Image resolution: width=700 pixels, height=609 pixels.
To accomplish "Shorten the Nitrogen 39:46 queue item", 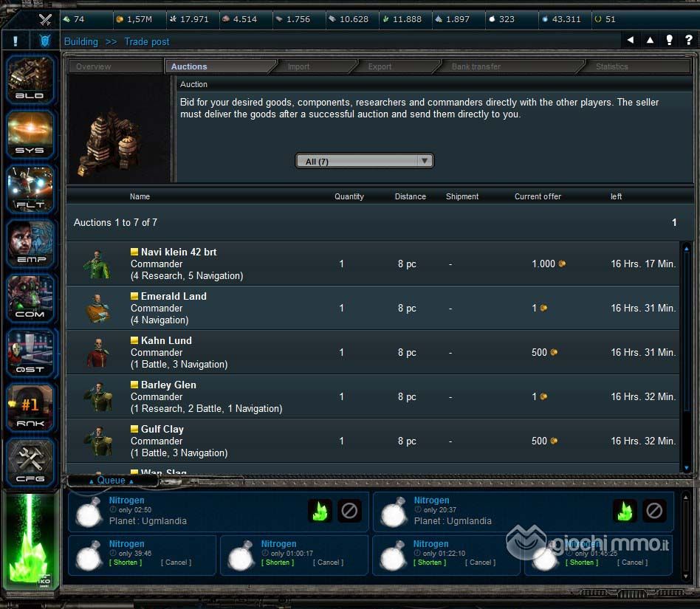I will tap(126, 562).
